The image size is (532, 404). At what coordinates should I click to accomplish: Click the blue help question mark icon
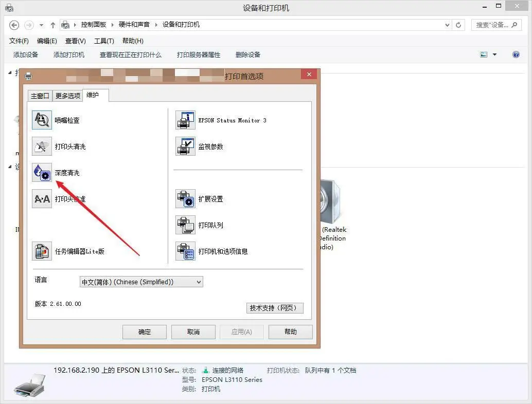point(516,54)
